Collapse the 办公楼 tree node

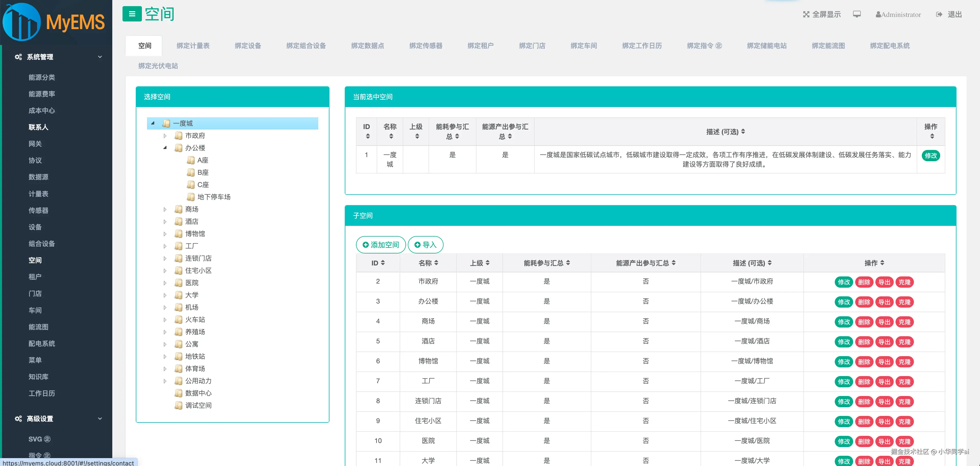tap(165, 148)
